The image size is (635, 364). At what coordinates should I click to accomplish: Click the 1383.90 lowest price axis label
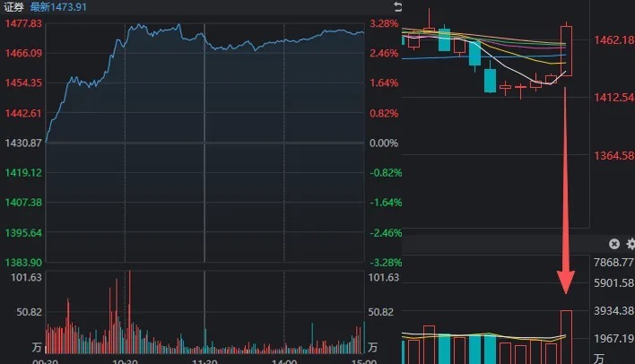tap(23, 263)
